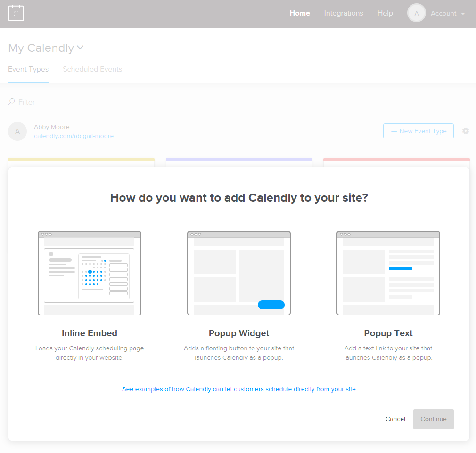Open calendly.com/abigail-moore link

pyautogui.click(x=74, y=136)
